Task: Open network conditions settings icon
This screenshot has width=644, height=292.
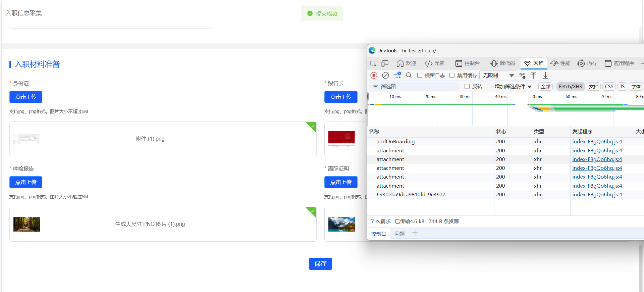Action: [522, 76]
